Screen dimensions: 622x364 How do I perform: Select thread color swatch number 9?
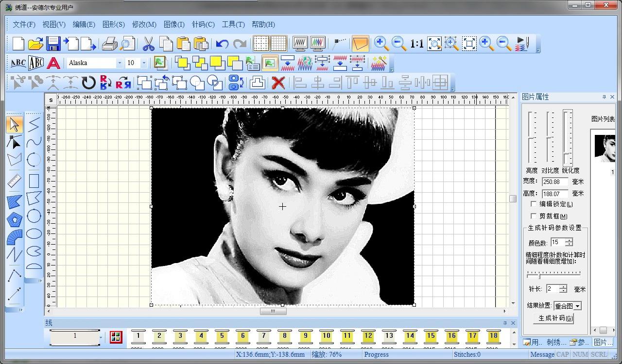[305, 336]
